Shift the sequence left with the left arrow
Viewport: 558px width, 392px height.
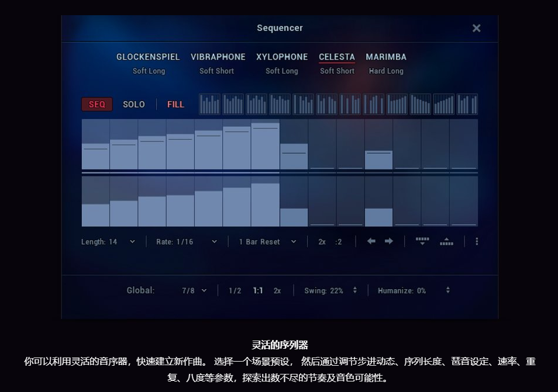371,241
